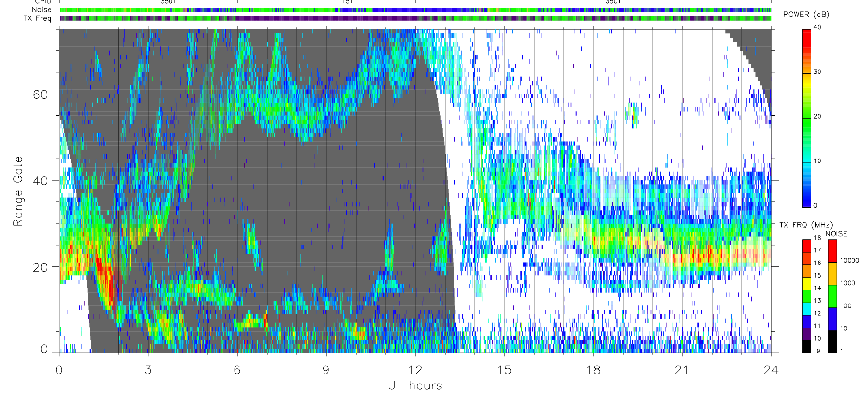The height and width of the screenshot is (400, 868).
Task: Click the 20 label on POWER colorbar
Action: tap(817, 116)
